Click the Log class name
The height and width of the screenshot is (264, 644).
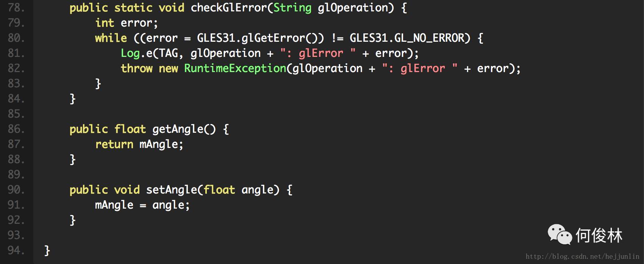coord(130,53)
